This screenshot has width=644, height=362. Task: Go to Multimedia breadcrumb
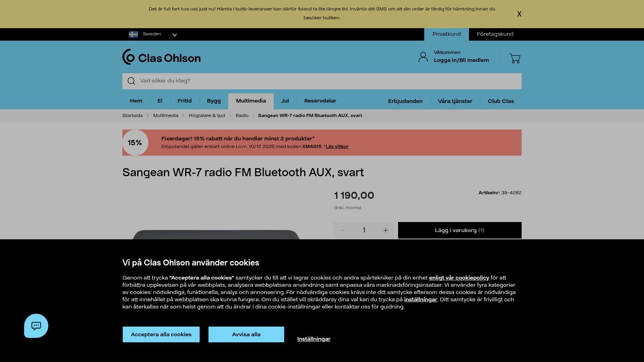(x=165, y=115)
